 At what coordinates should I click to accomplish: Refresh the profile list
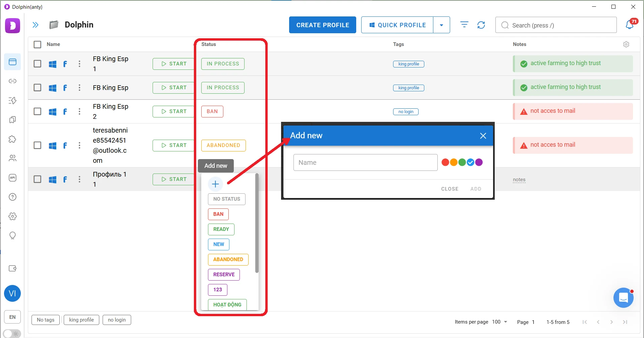(481, 25)
